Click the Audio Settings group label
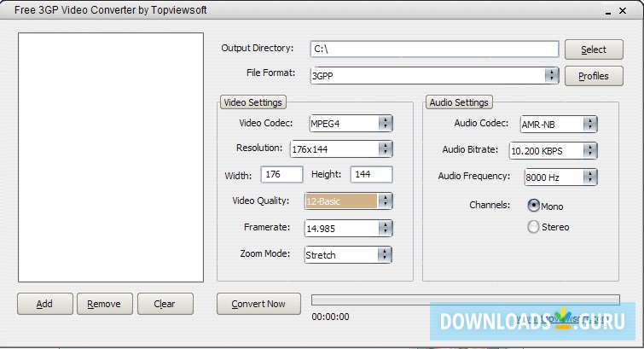644x349 pixels. click(x=459, y=102)
